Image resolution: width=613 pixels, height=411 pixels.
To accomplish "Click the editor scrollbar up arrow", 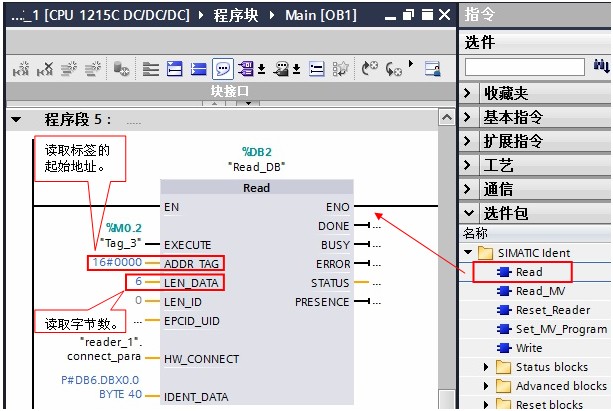I will [x=447, y=117].
